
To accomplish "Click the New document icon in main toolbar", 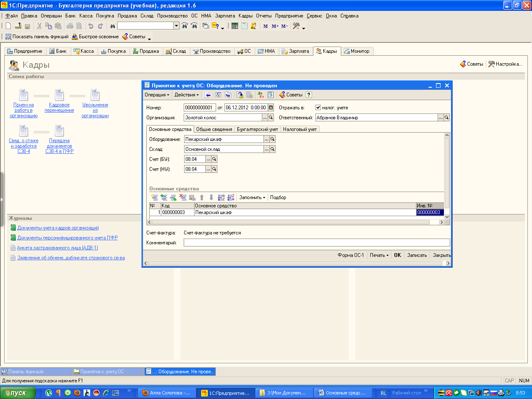I will pyautogui.click(x=8, y=26).
